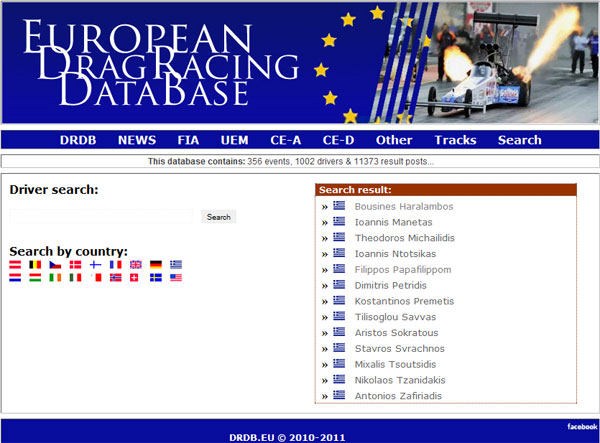Pick the Malta flag icon
Viewport: 600px width, 443px height.
click(x=95, y=277)
